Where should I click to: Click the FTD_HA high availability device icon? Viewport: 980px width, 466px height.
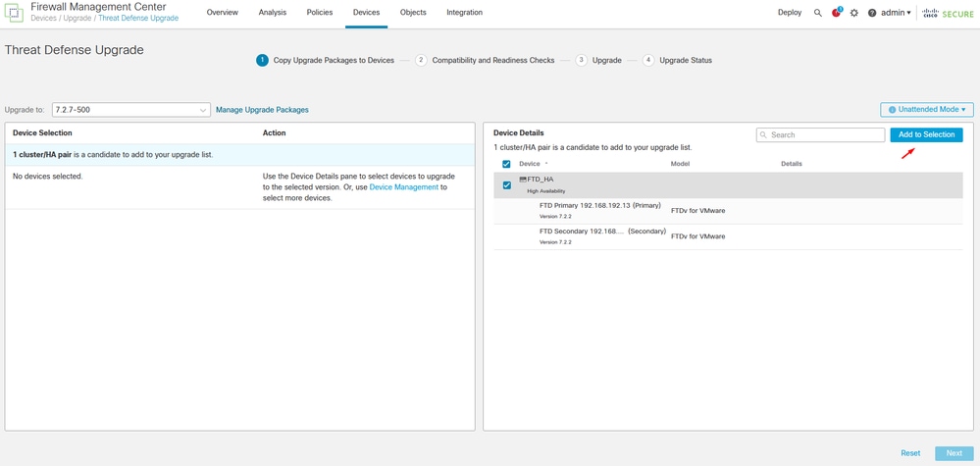click(523, 180)
